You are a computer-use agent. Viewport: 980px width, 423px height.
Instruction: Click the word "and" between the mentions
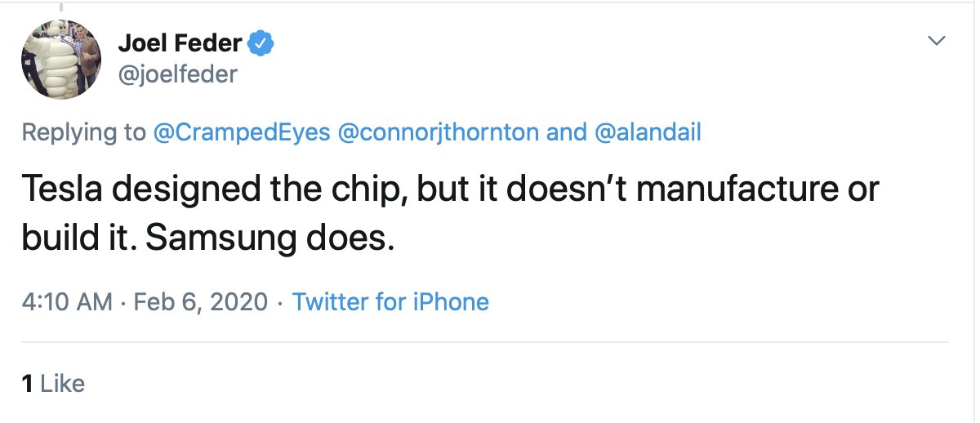click(566, 132)
